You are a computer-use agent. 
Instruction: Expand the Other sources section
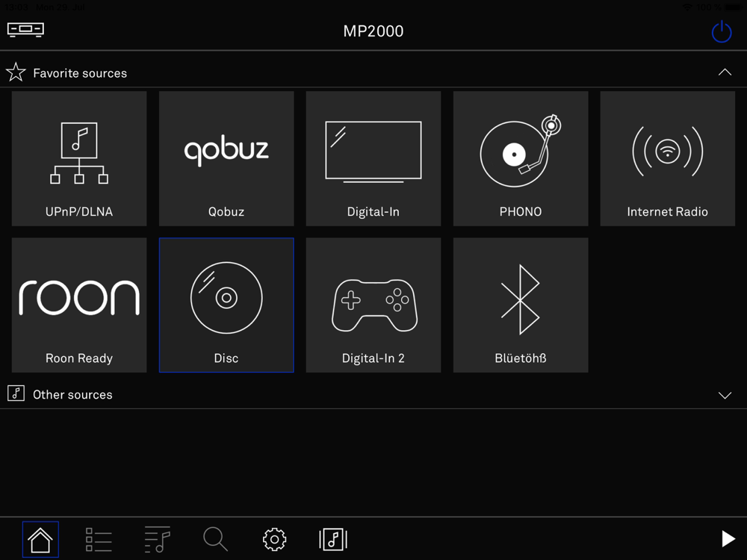(x=725, y=395)
